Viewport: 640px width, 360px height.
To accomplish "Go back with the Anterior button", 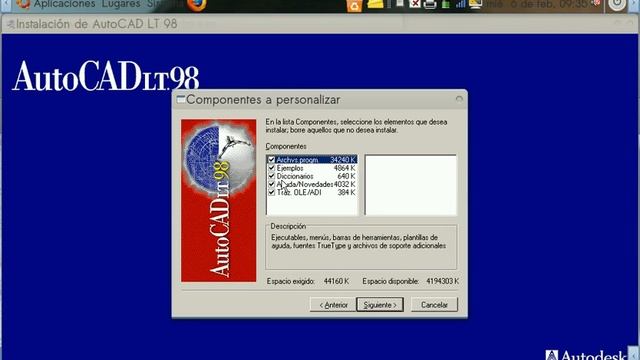I will coord(333,304).
